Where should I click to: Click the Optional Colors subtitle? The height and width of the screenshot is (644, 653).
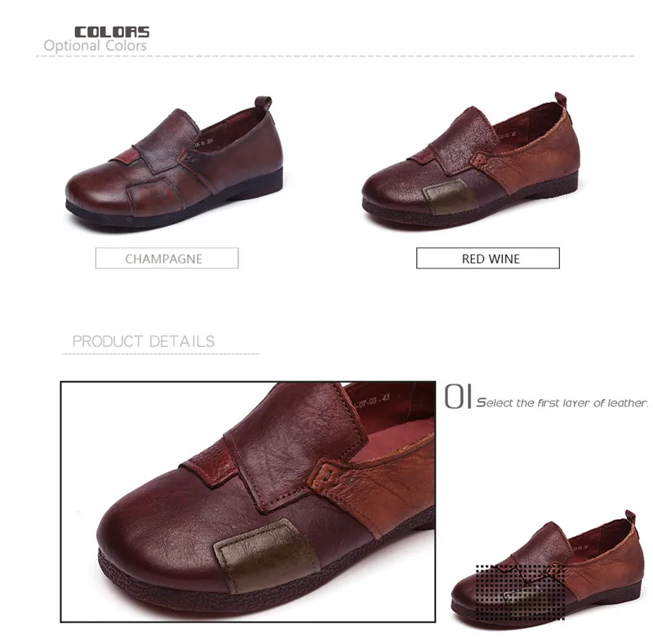click(x=96, y=46)
